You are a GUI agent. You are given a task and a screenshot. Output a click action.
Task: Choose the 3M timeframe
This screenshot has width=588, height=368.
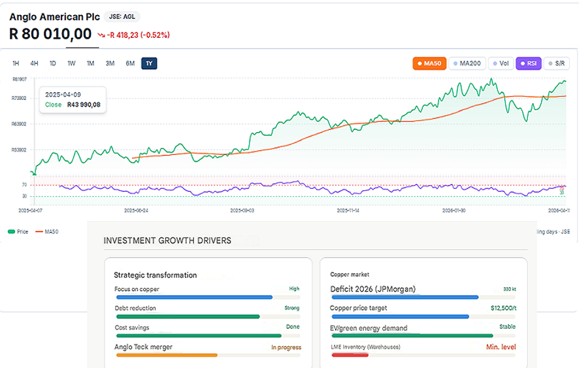(x=110, y=63)
